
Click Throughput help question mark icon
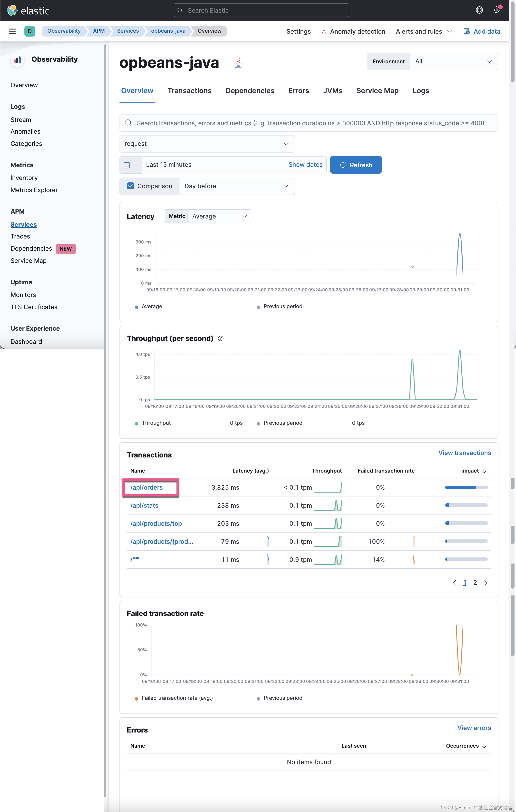pyautogui.click(x=220, y=338)
